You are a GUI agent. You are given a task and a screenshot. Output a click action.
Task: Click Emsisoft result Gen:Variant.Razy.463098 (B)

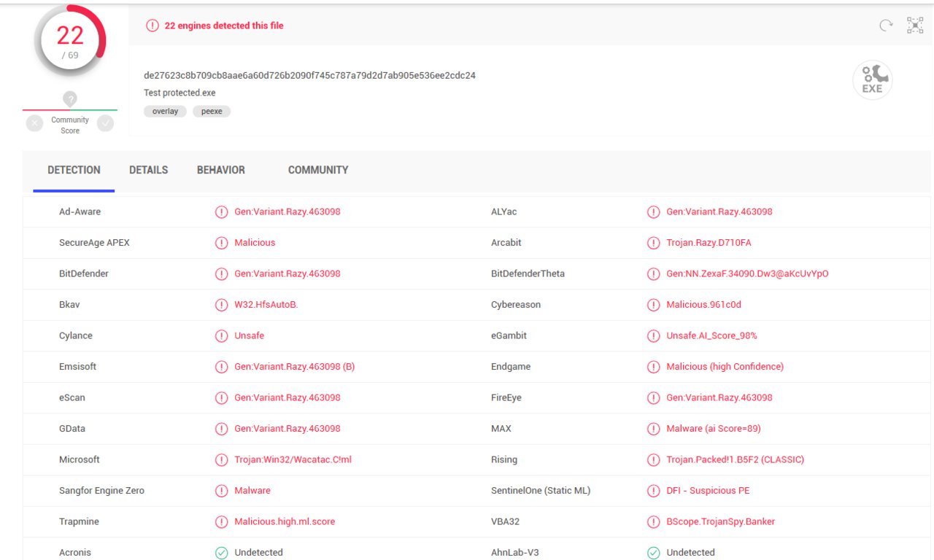pos(294,367)
